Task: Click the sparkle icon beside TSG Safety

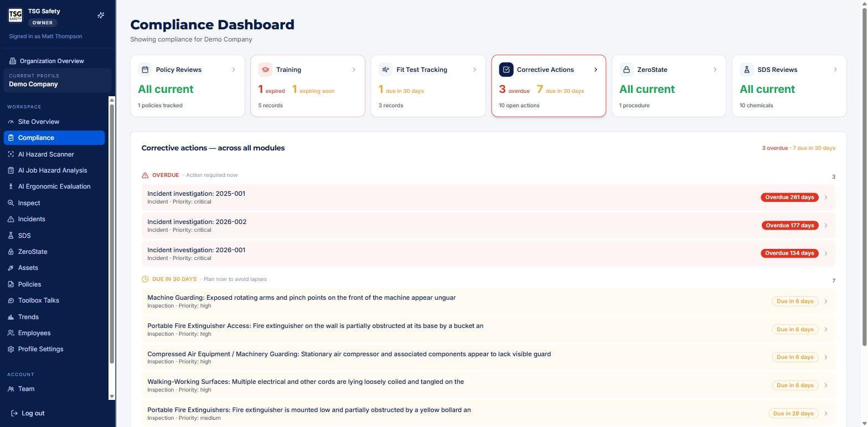Action: tap(101, 15)
